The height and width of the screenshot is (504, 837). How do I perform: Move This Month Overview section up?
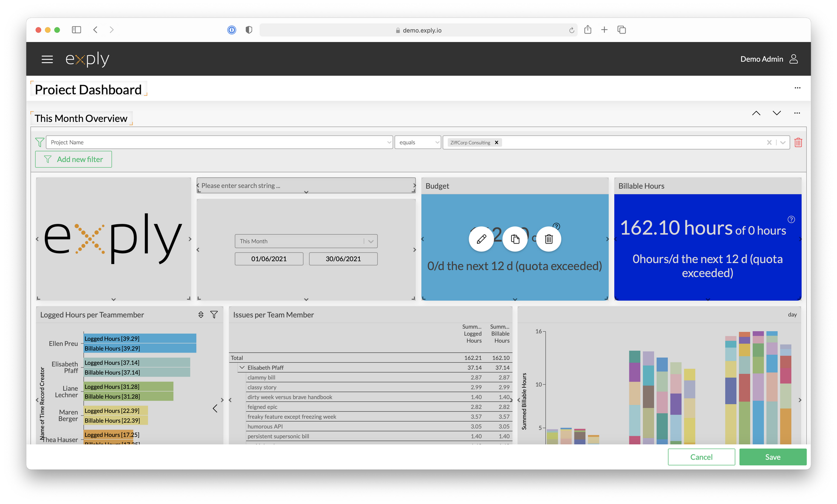click(756, 113)
